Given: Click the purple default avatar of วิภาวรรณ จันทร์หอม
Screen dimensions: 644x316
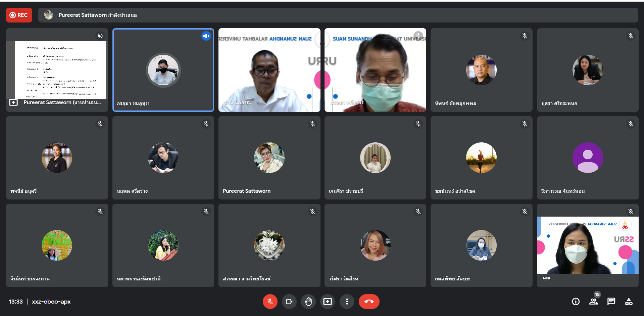Looking at the screenshot, I should click(x=587, y=157).
